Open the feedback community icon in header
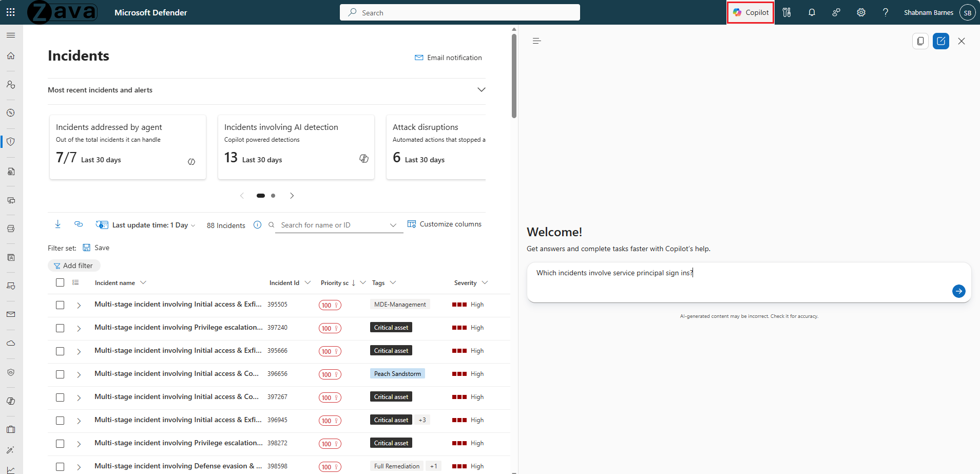980x474 pixels. click(836, 12)
